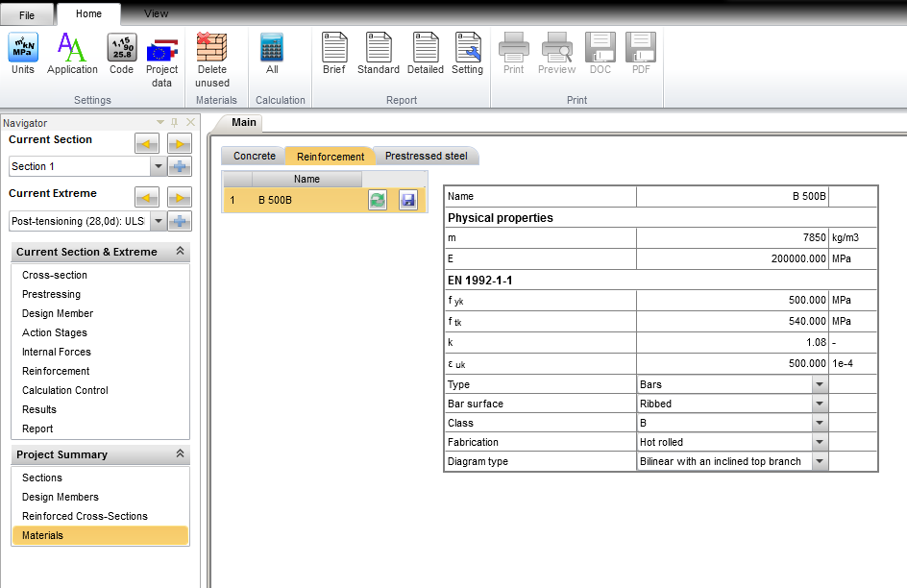The width and height of the screenshot is (907, 588).
Task: Go to next section arrow
Action: click(x=179, y=144)
